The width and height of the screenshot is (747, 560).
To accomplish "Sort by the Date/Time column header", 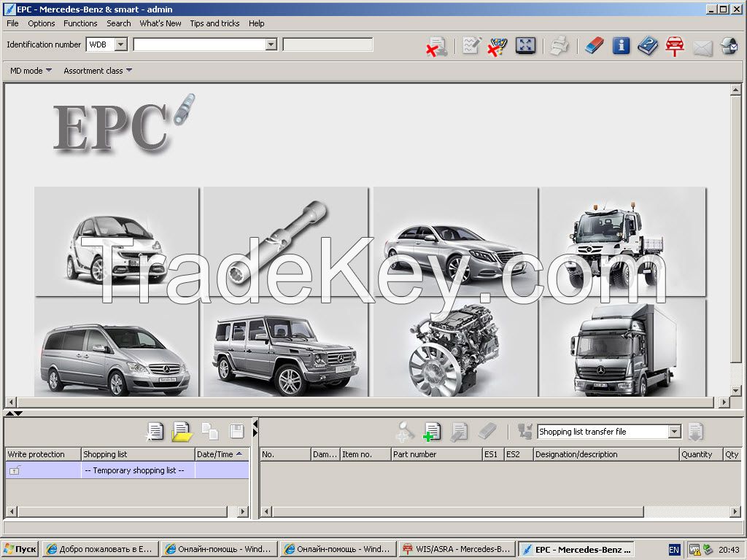I will (222, 454).
